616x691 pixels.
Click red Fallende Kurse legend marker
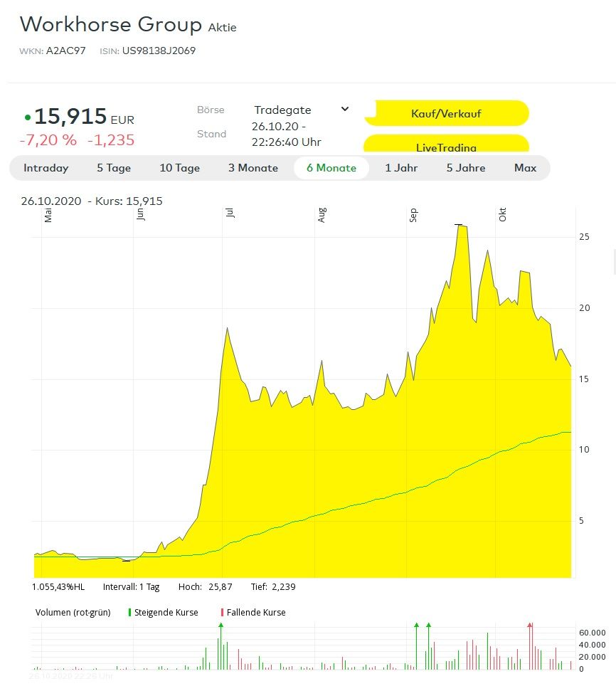point(222,612)
